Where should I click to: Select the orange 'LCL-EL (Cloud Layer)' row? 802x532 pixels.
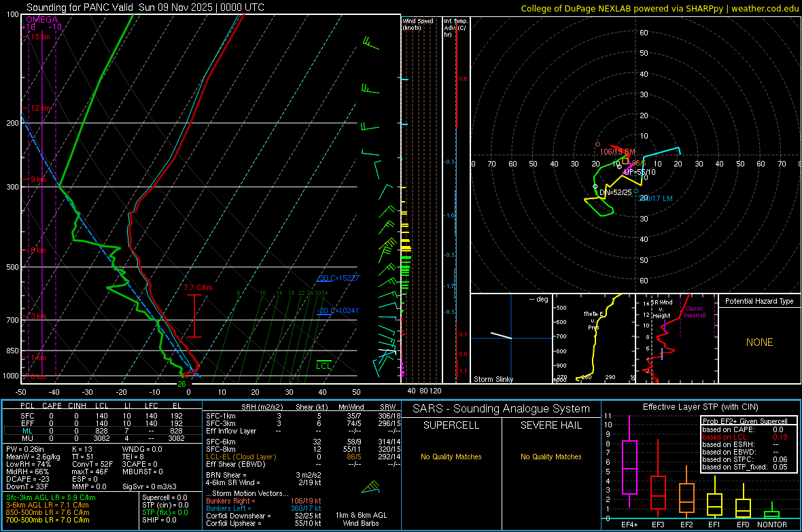pos(303,457)
